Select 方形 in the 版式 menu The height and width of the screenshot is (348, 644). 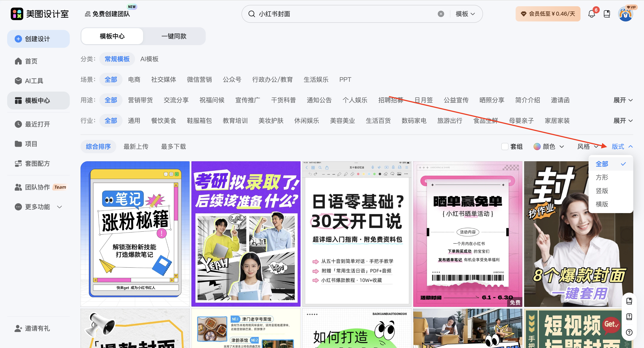602,178
